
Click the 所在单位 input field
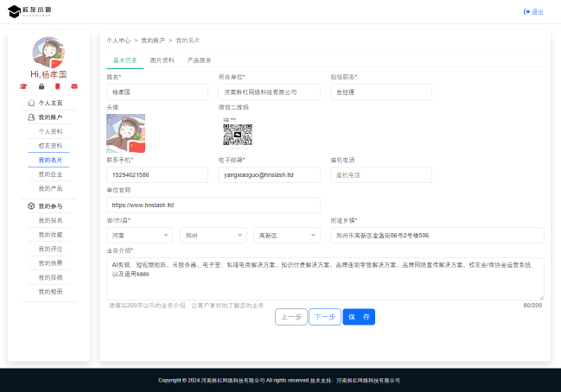[x=270, y=92]
